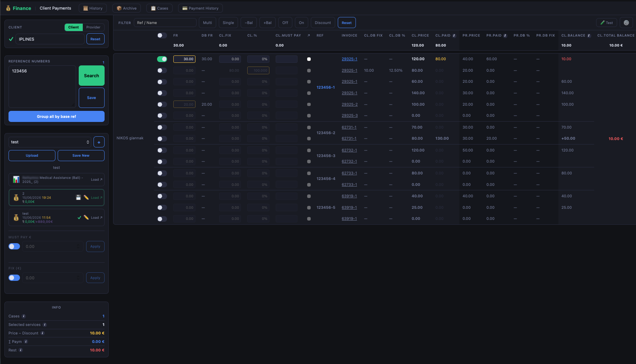Open the Cases tab
The height and width of the screenshot is (364, 636).
[x=159, y=8]
